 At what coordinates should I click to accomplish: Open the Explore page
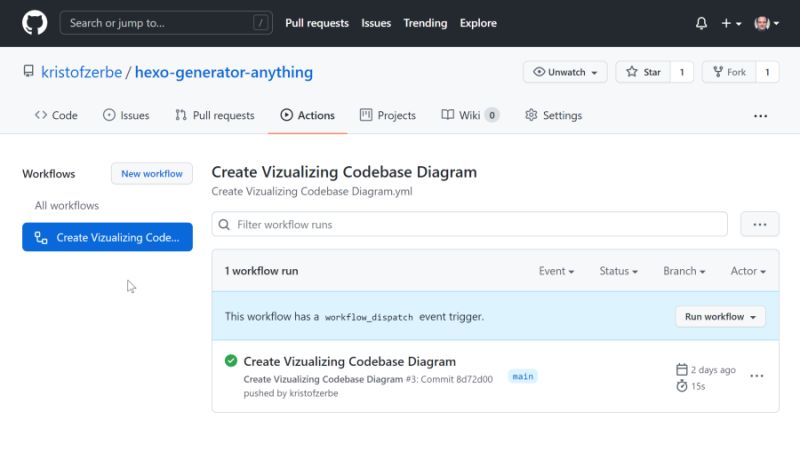[478, 23]
